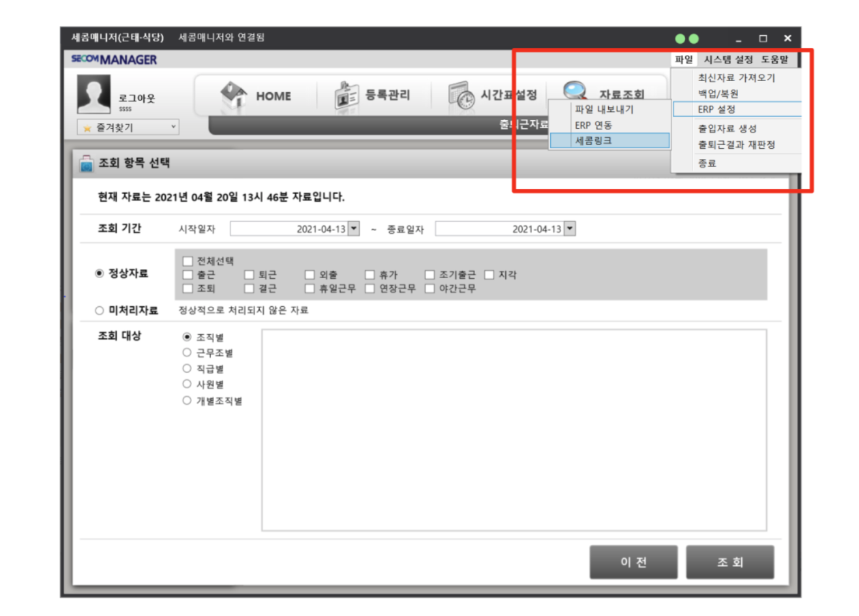Image resolution: width=859 pixels, height=616 pixels.
Task: Open 등록관리 ID card icon
Action: point(346,95)
